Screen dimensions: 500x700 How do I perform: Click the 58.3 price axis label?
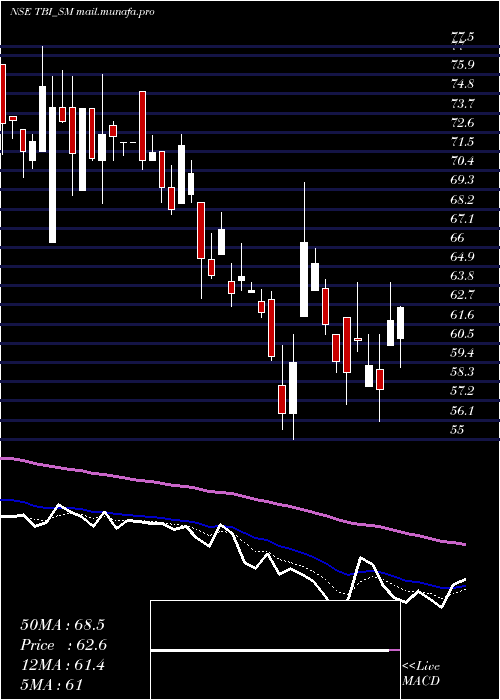pos(463,372)
